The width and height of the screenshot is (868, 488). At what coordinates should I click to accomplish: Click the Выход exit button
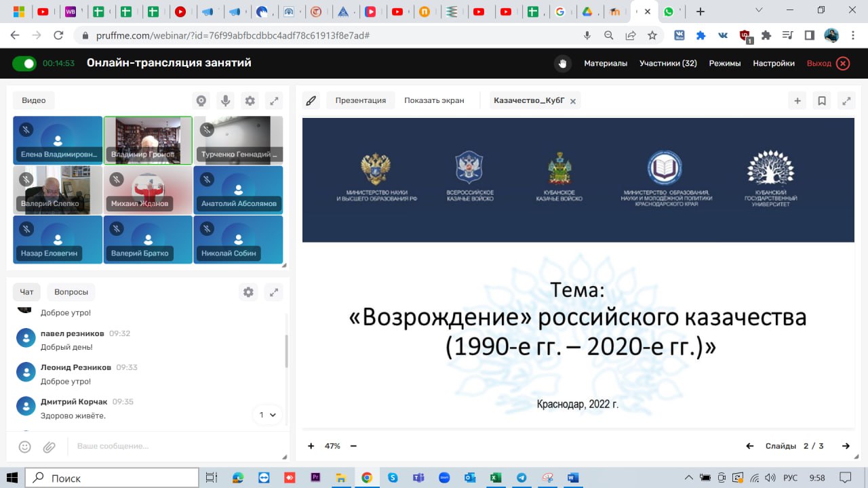(x=828, y=64)
